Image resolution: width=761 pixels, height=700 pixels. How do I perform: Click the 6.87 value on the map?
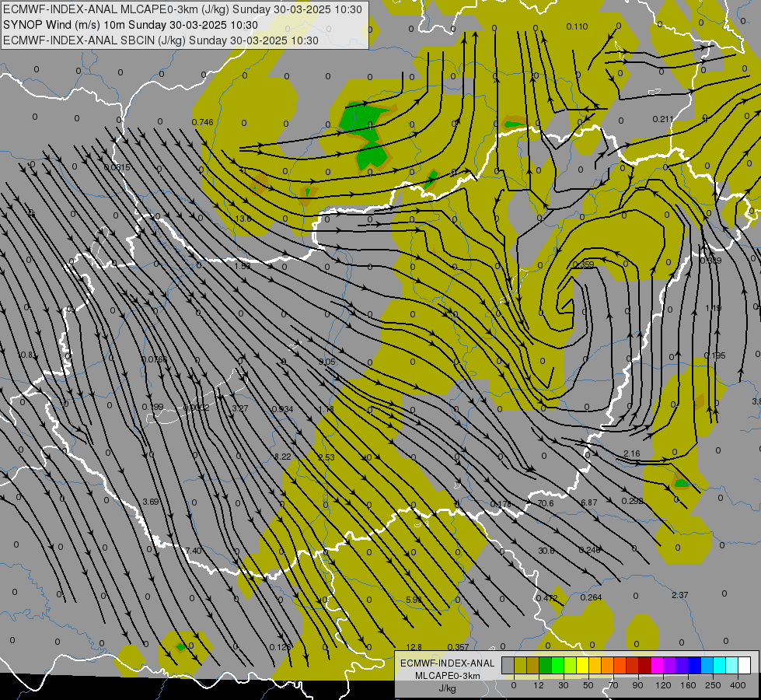[x=589, y=502]
